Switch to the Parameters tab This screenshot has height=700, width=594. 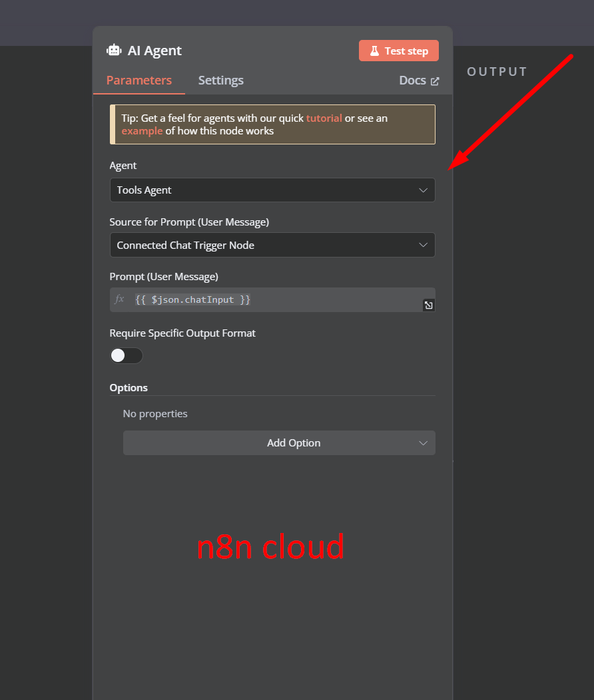point(139,81)
